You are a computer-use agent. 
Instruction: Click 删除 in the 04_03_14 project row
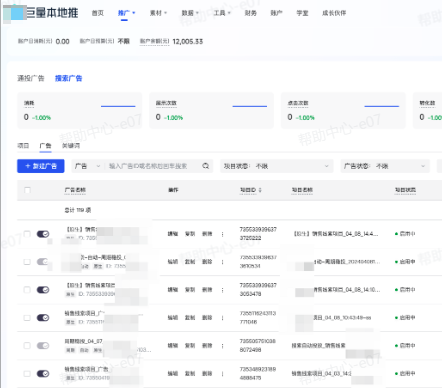click(x=207, y=374)
